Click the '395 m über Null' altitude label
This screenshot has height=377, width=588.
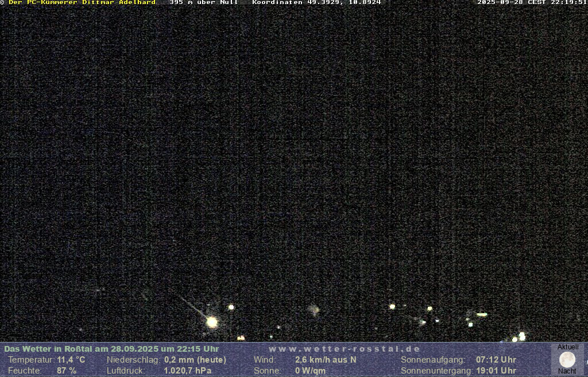tap(204, 2)
